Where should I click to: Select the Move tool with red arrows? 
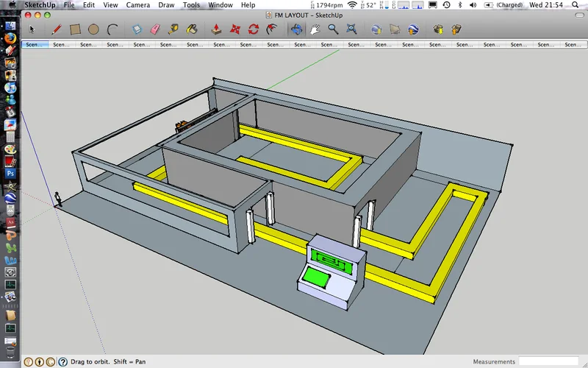click(x=235, y=29)
